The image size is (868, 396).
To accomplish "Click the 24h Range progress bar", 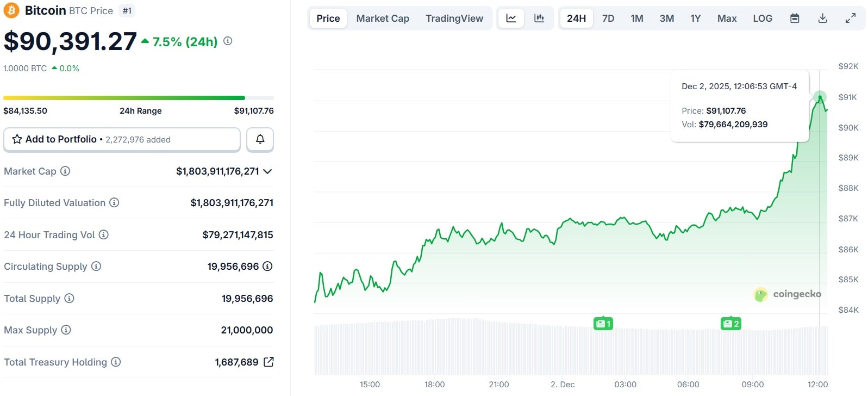I will click(138, 98).
